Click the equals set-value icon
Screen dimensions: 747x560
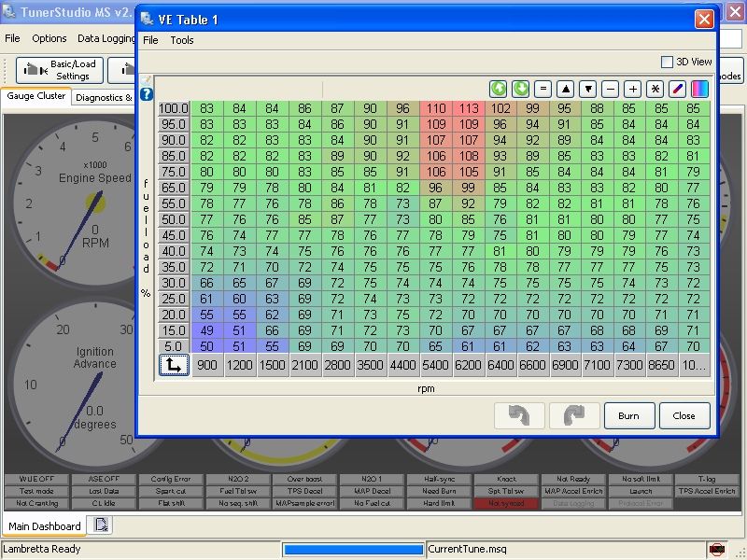tap(543, 89)
